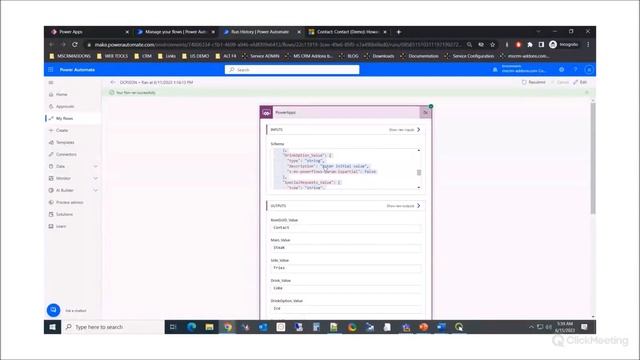Open the Windows Start menu

click(x=53, y=327)
